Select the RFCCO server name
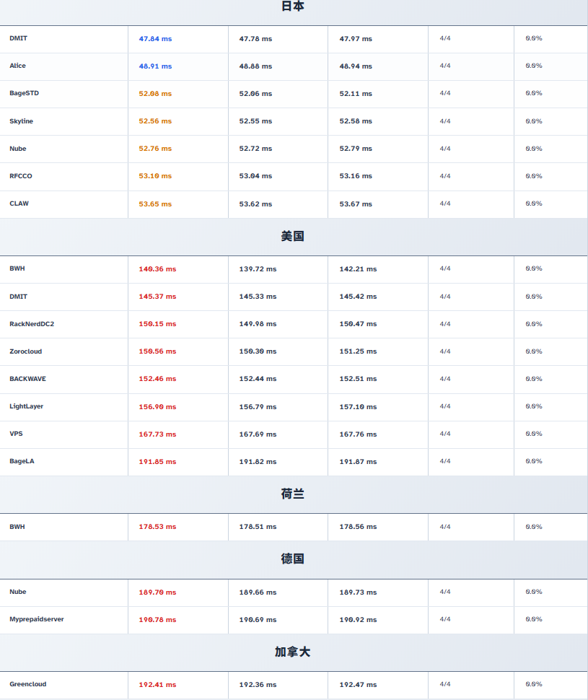The height and width of the screenshot is (700, 588). (21, 176)
